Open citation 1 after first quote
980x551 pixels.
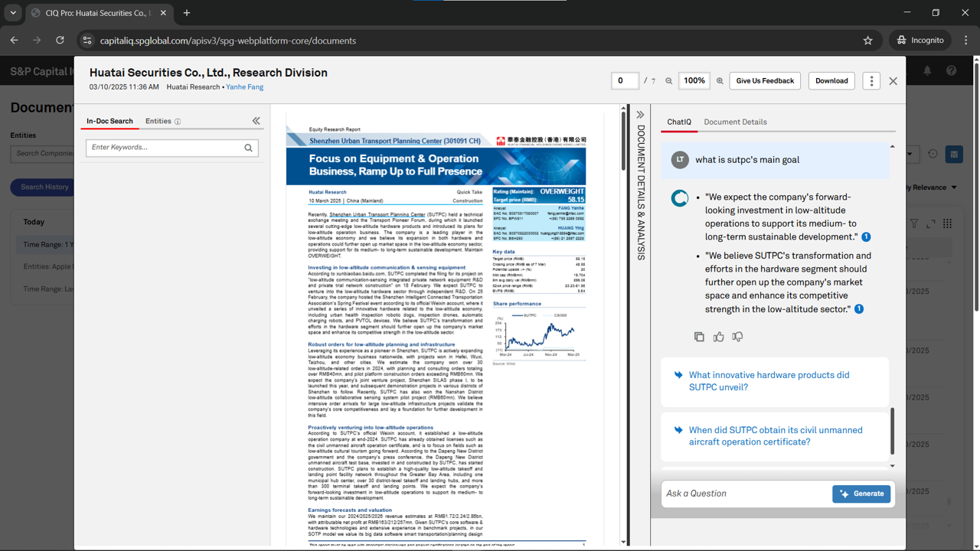866,237
